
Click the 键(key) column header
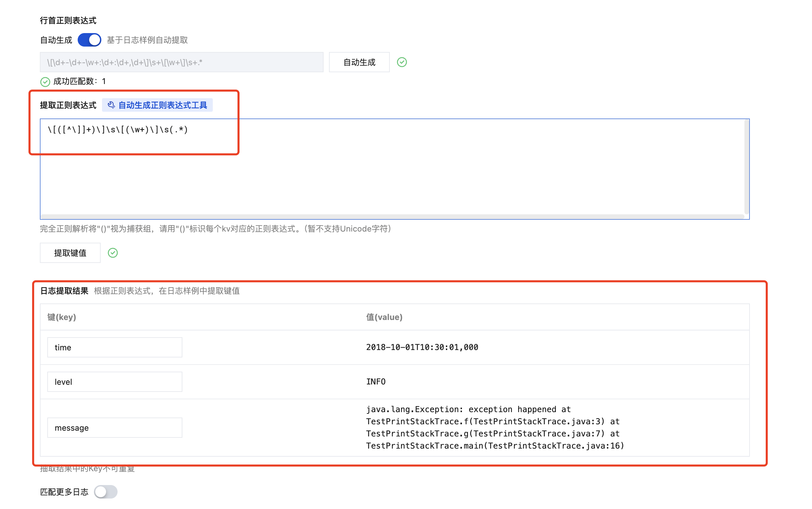pyautogui.click(x=62, y=317)
